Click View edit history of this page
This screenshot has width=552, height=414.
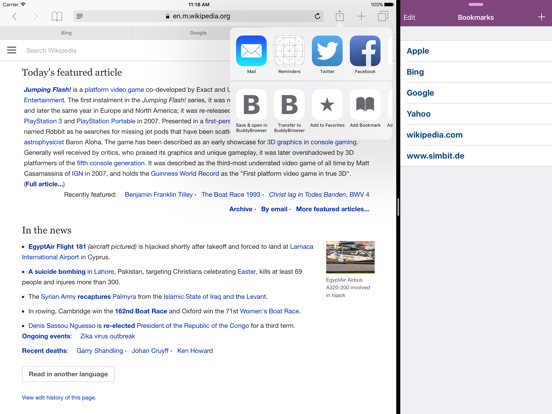(x=59, y=397)
